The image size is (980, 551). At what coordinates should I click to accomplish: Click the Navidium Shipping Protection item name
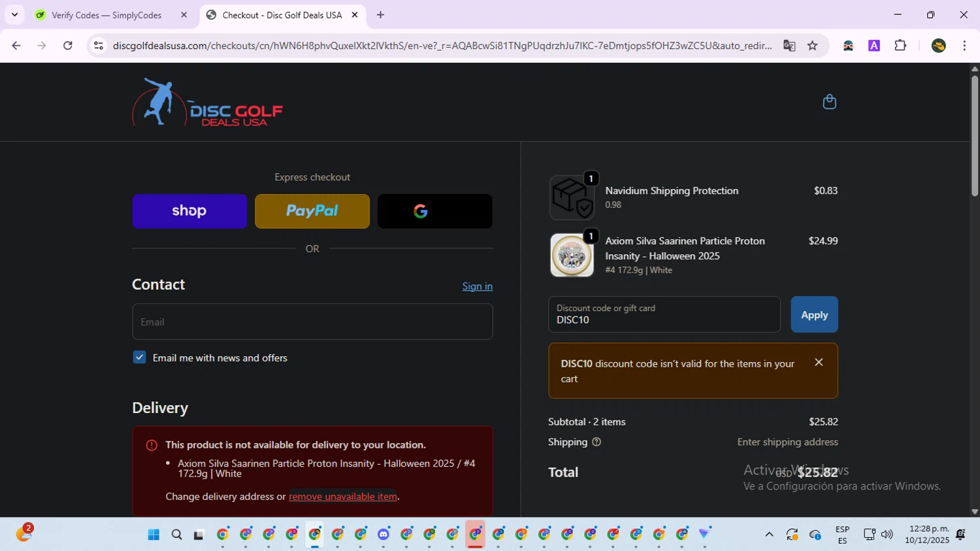point(672,191)
